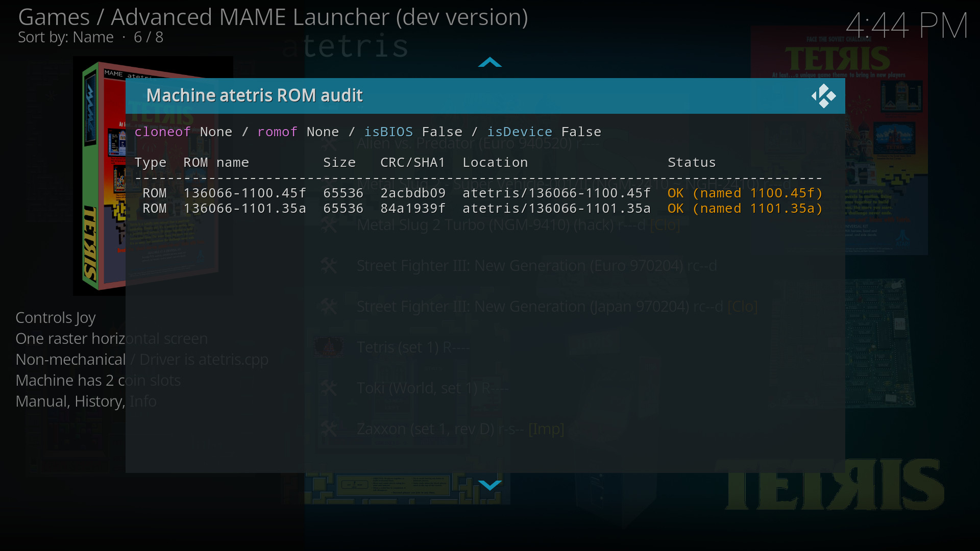Screen dimensions: 980x551
Task: Click wrench icon beside Zaxxon (set 1, rev D)
Action: pos(329,429)
